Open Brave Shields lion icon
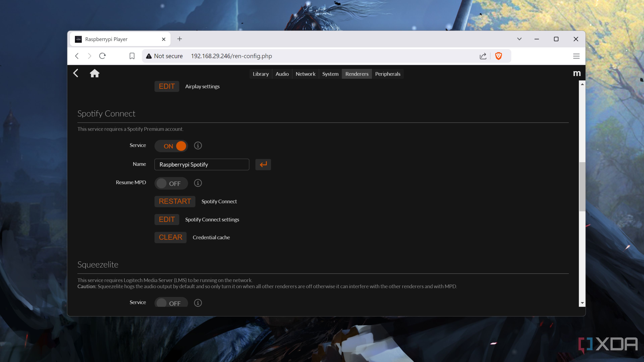 point(498,56)
